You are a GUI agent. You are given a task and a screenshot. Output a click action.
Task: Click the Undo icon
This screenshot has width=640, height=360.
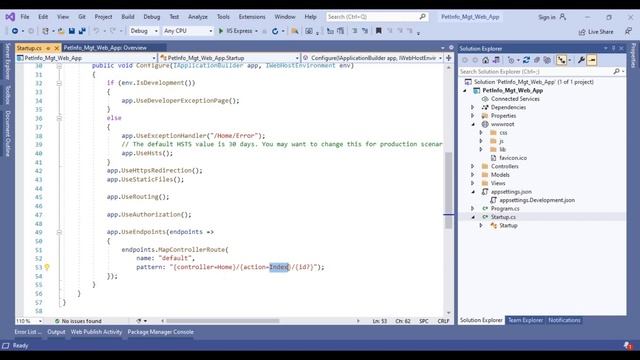(x=96, y=31)
